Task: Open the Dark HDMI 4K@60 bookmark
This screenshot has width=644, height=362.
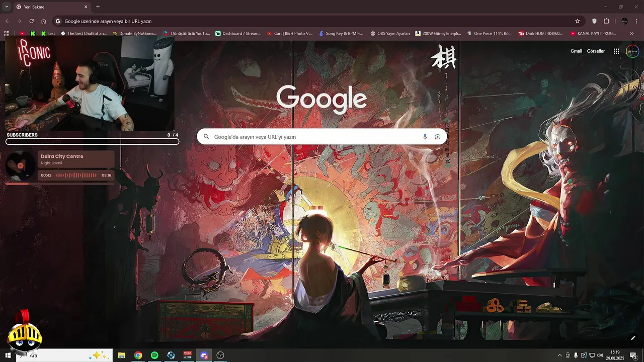Action: pos(541,33)
